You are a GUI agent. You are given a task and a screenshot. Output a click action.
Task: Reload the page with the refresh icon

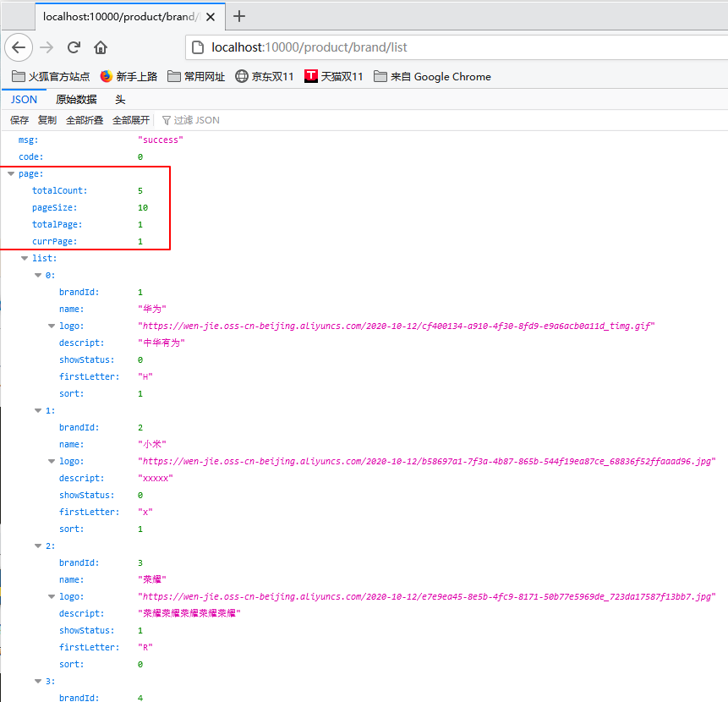click(74, 47)
